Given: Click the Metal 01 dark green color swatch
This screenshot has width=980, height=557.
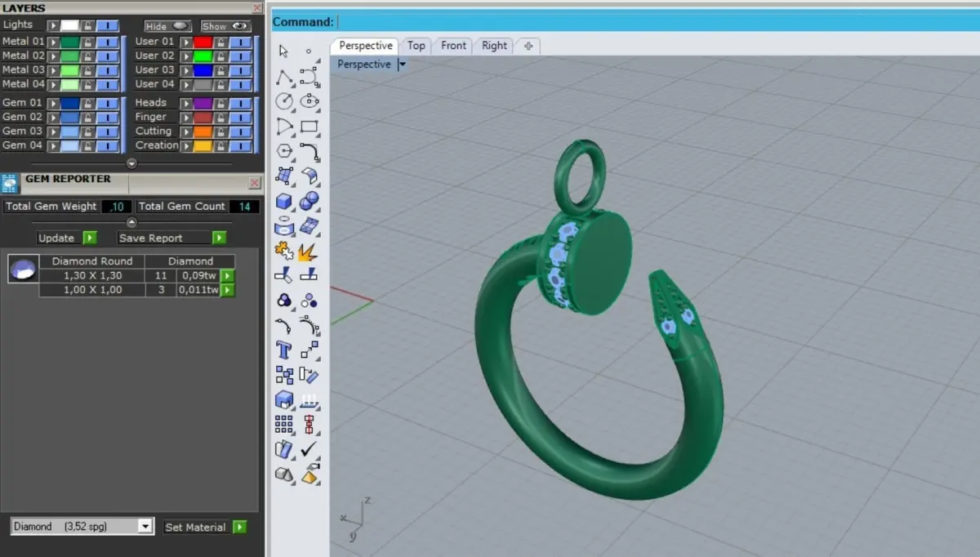Looking at the screenshot, I should (70, 42).
